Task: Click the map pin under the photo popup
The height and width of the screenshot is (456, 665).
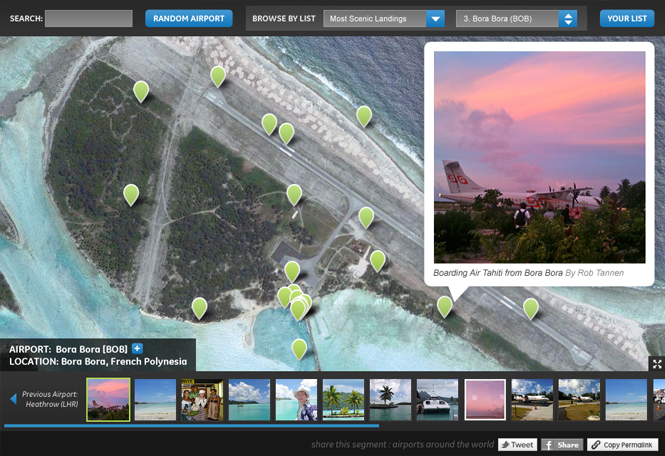Action: 445,307
